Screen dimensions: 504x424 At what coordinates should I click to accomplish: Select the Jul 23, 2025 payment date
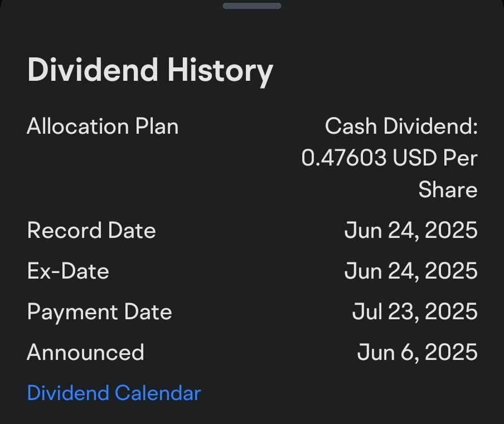[x=415, y=311]
